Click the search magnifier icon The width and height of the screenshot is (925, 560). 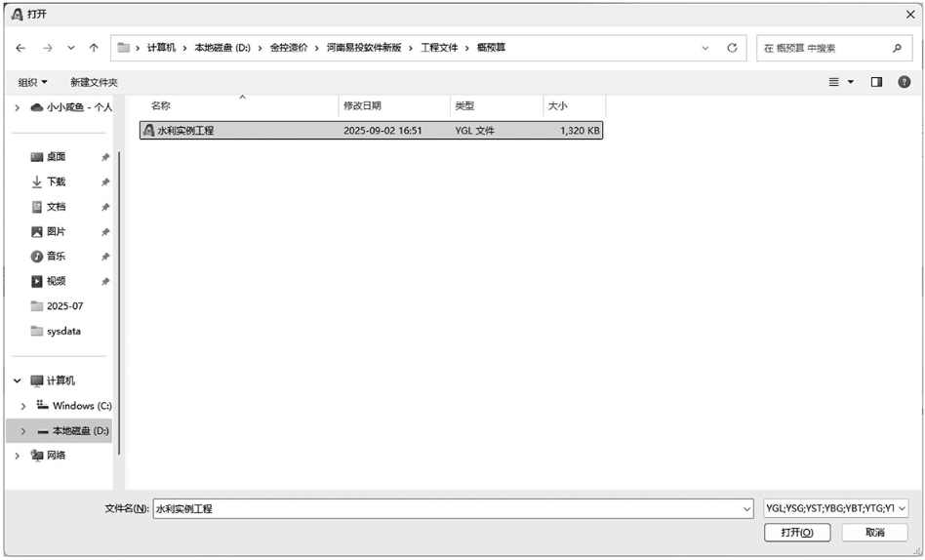[x=897, y=48]
